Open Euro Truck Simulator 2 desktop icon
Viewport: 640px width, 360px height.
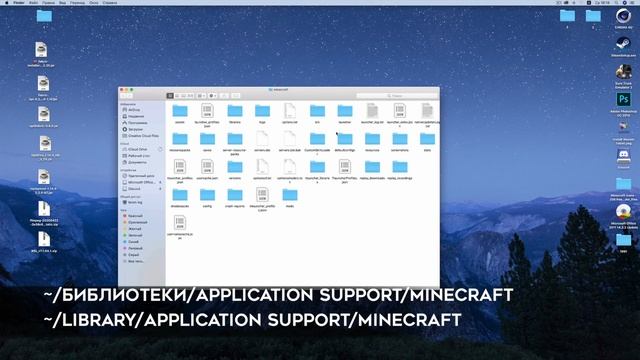pos(623,72)
